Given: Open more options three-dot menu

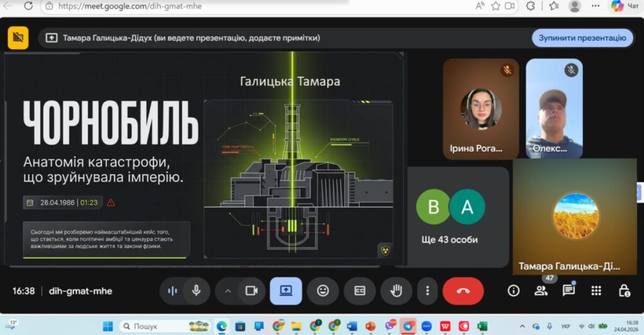Looking at the screenshot, I should point(428,290).
